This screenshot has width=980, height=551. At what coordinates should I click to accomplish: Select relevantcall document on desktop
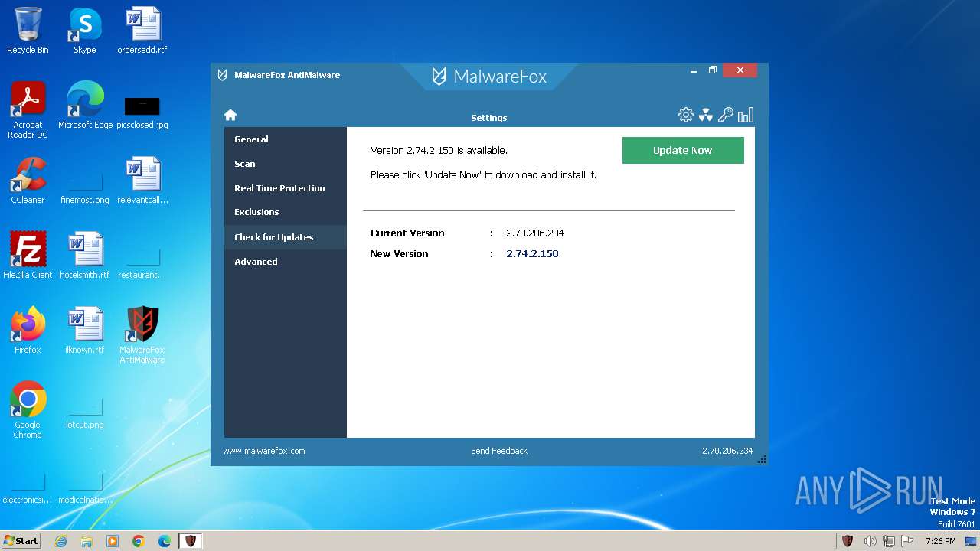point(142,181)
